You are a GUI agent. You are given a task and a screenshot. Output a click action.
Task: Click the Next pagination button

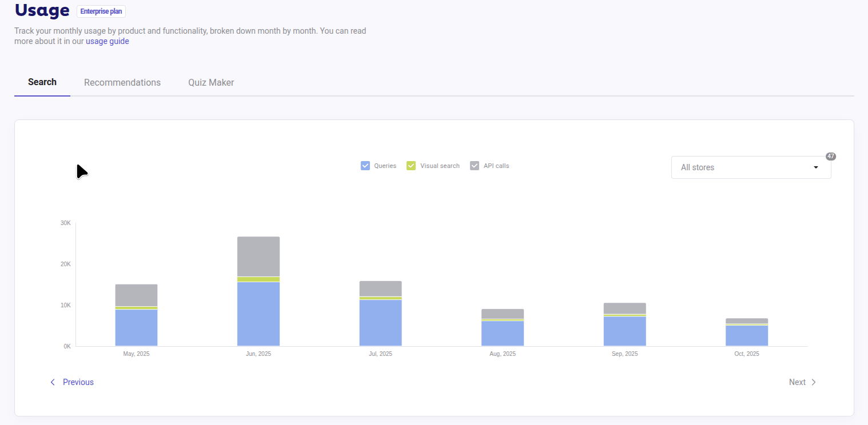pyautogui.click(x=797, y=382)
